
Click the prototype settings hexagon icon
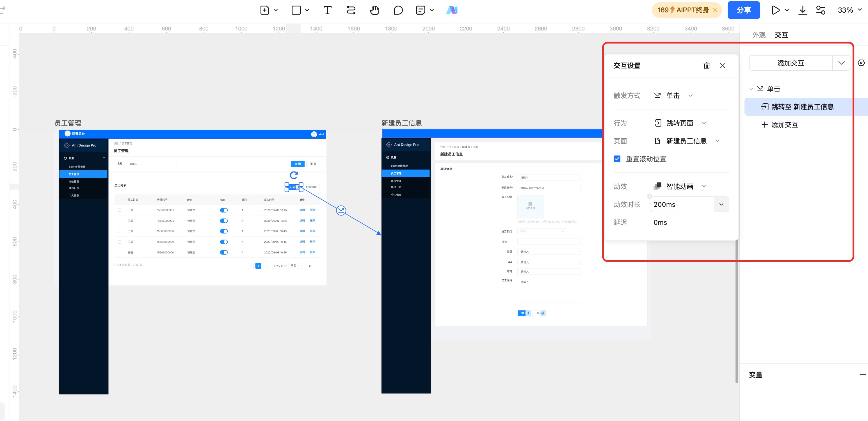pyautogui.click(x=861, y=63)
